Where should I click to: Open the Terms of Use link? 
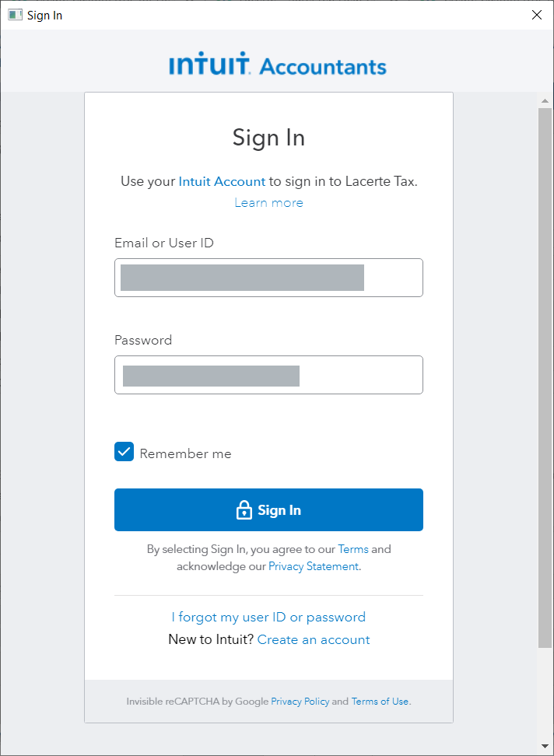point(380,701)
